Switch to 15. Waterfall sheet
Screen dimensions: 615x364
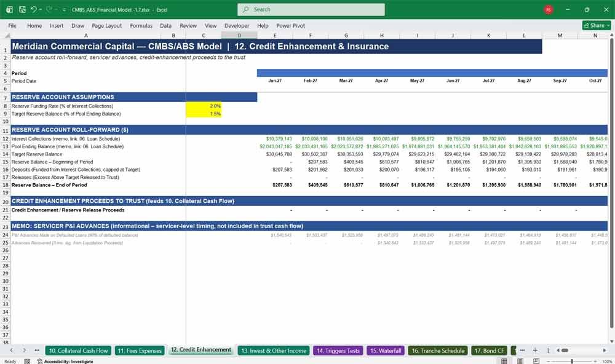click(385, 350)
